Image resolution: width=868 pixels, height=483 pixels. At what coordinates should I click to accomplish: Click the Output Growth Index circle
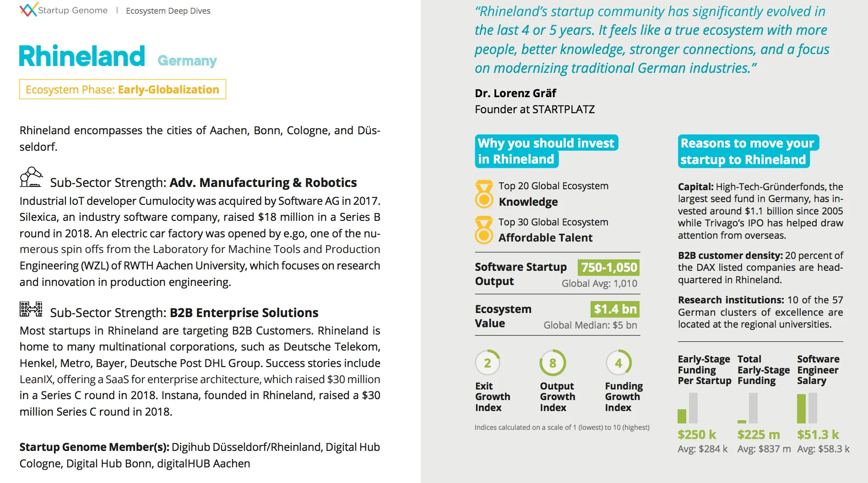(553, 363)
